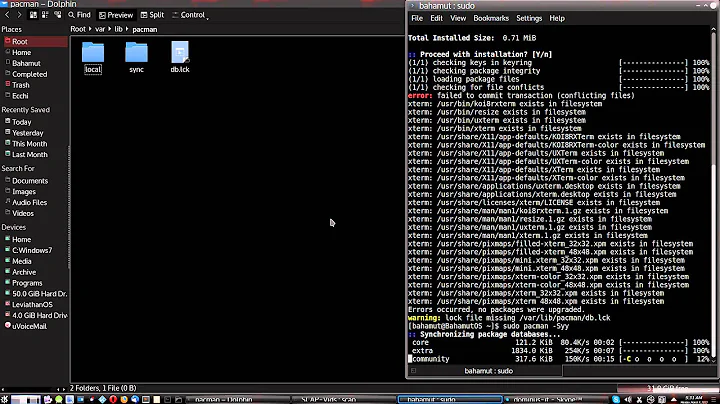Viewport: 720px width, 404px height.
Task: Open Firefox from the taskbar launcher
Action: 124,400
